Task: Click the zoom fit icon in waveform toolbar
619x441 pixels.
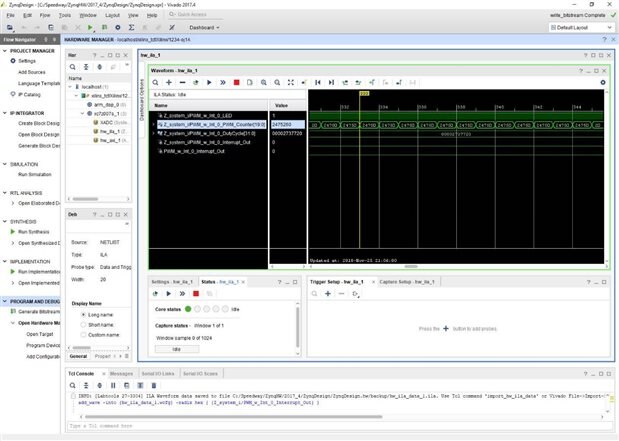Action: pyautogui.click(x=291, y=82)
